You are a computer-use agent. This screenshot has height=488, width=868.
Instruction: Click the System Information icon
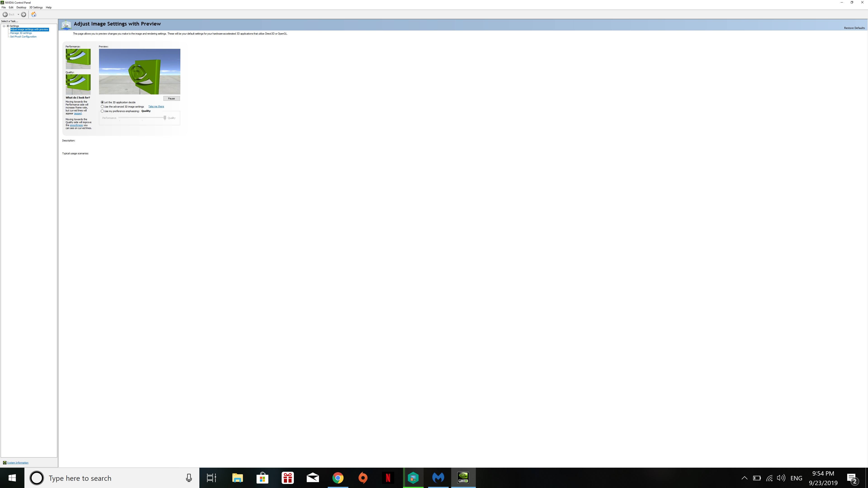point(5,463)
